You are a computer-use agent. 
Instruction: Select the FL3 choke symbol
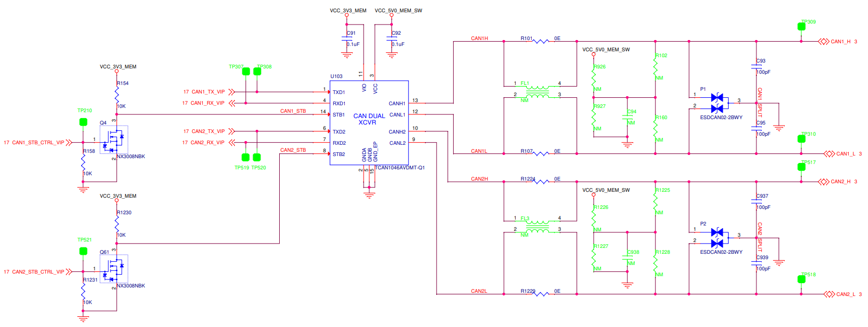[x=537, y=227]
